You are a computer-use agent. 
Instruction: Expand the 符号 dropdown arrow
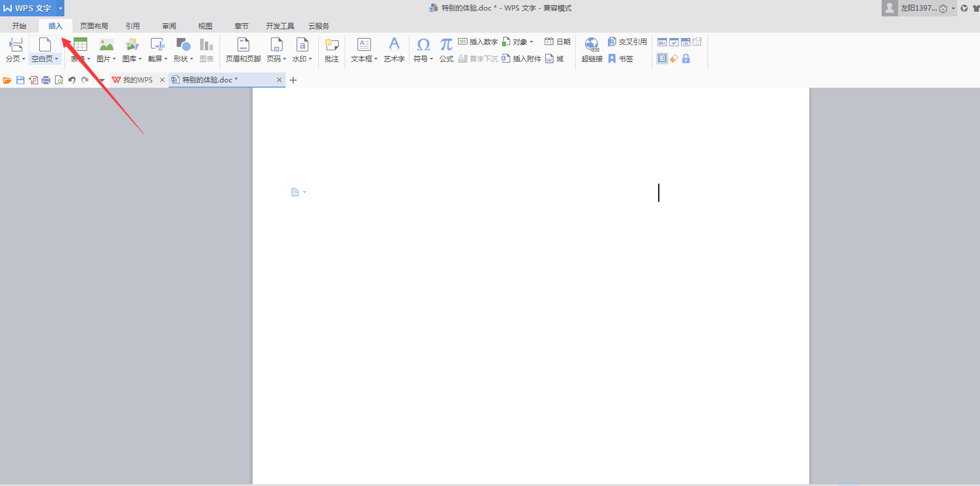(431, 59)
